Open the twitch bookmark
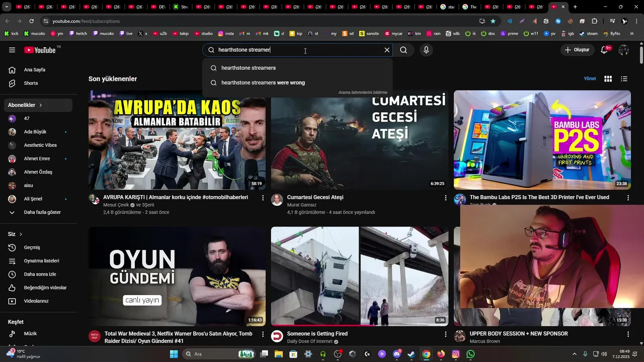The image size is (644, 362). 78,34
